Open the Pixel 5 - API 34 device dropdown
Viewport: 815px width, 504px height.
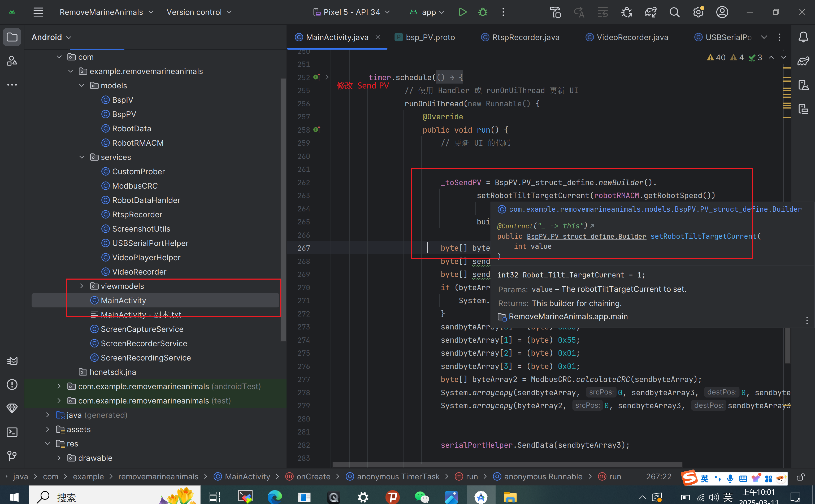tap(352, 12)
